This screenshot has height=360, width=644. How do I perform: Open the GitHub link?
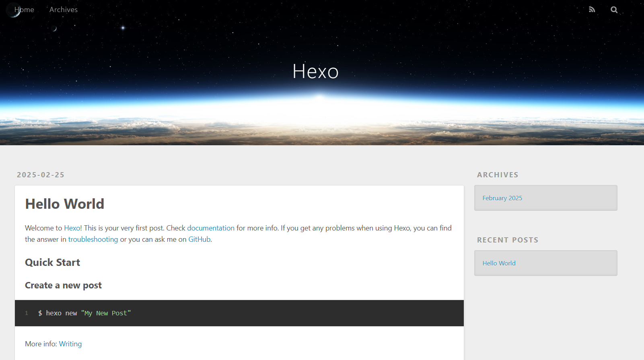pos(199,239)
